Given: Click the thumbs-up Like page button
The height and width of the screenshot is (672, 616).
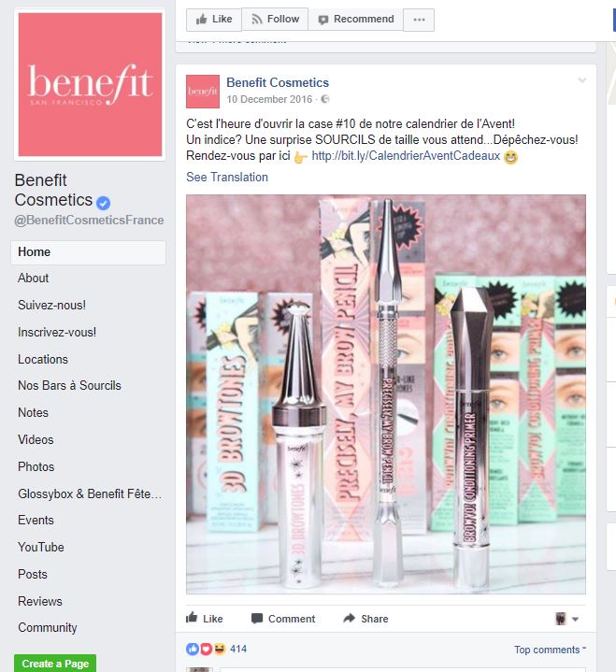Looking at the screenshot, I should pos(213,20).
